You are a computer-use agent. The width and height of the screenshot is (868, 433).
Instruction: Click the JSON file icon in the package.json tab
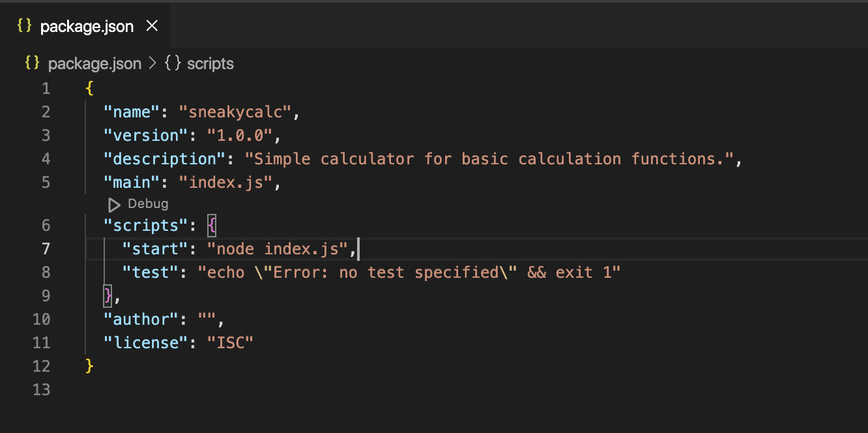pyautogui.click(x=25, y=26)
